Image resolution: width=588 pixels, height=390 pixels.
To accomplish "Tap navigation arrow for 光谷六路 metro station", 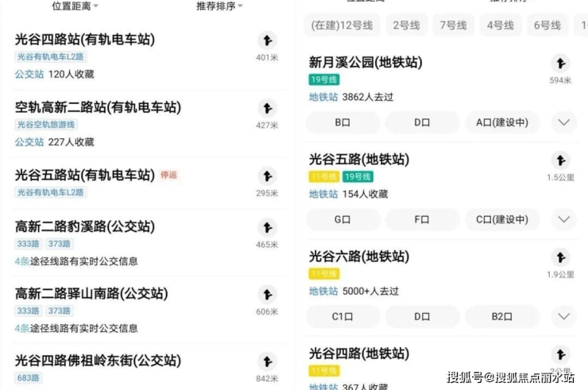I will [561, 257].
